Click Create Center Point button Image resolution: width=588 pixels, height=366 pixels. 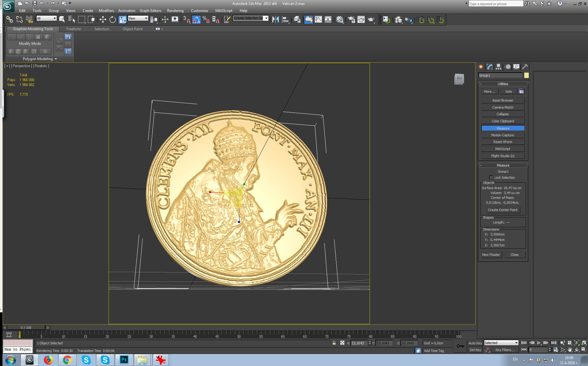click(x=503, y=210)
